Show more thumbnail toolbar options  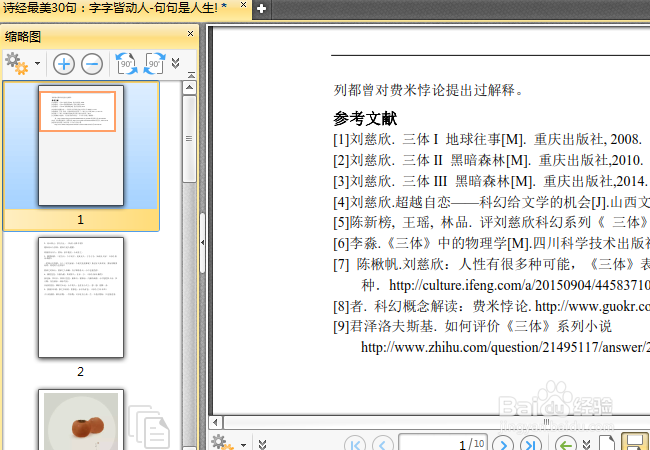pos(176,63)
